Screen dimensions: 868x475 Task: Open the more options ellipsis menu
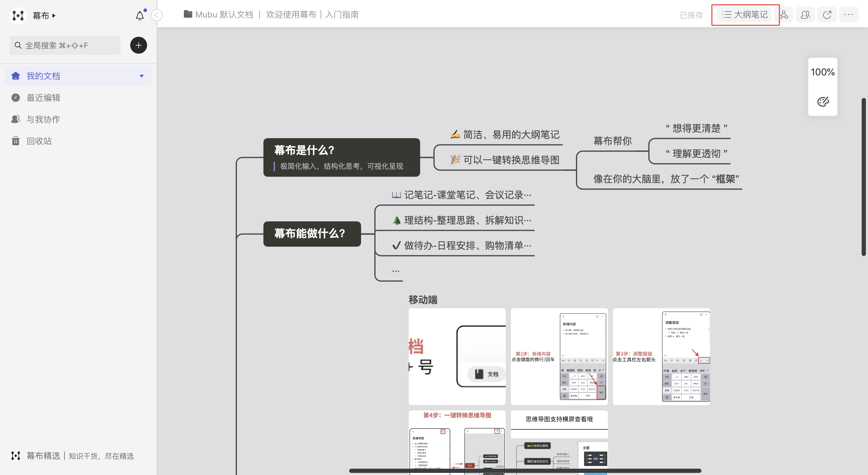[848, 15]
